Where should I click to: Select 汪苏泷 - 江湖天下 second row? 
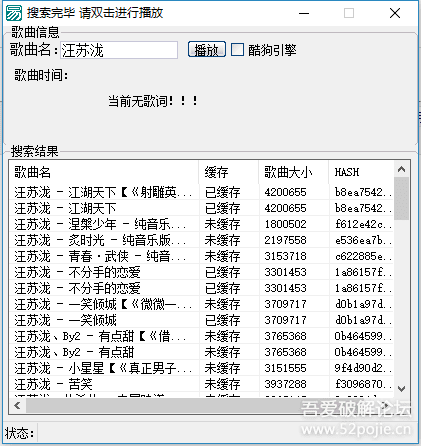pyautogui.click(x=201, y=208)
